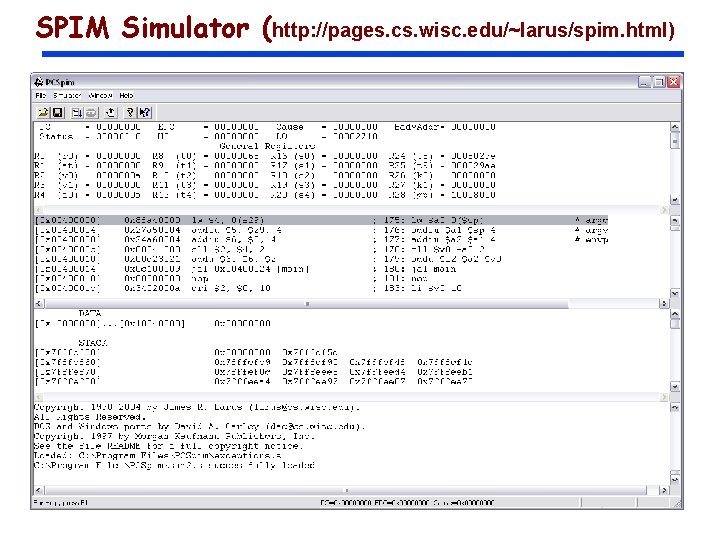Open the File menu
Image resolution: width=720 pixels, height=540 pixels.
41,96
